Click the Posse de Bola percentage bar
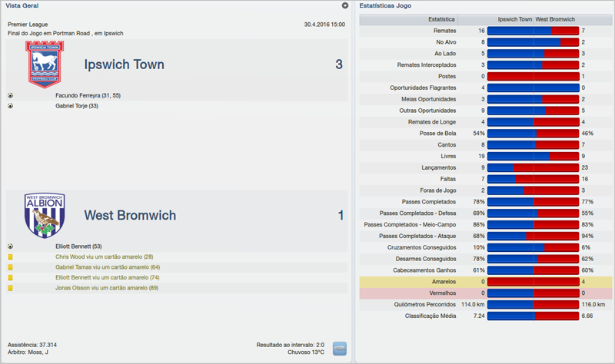Screen dimensions: 615x364 pyautogui.click(x=533, y=134)
